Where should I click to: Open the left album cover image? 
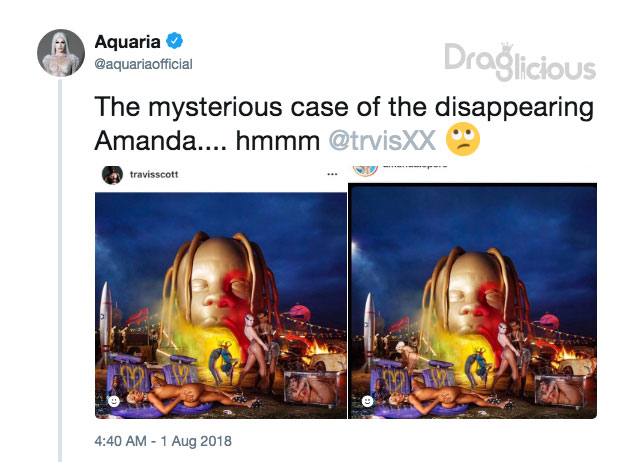tap(221, 305)
